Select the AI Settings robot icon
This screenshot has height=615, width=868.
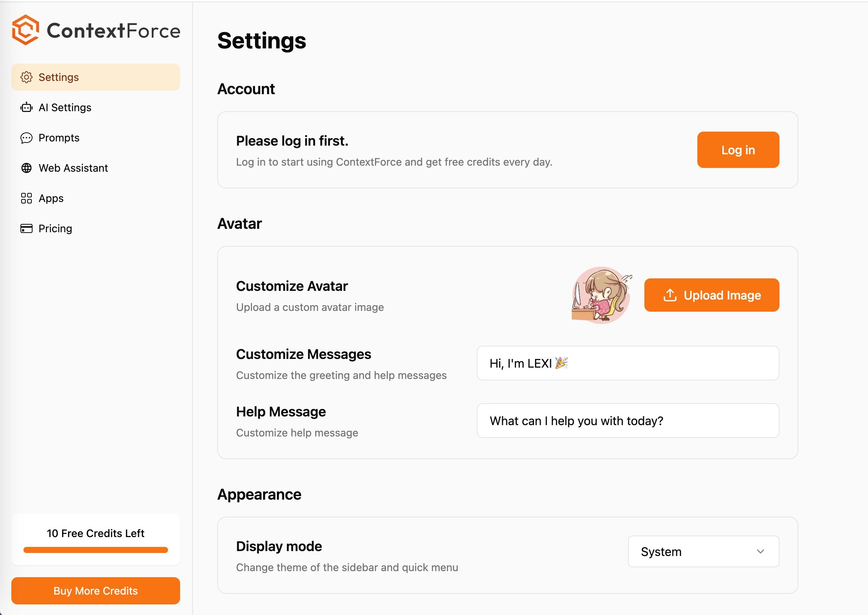pos(26,107)
